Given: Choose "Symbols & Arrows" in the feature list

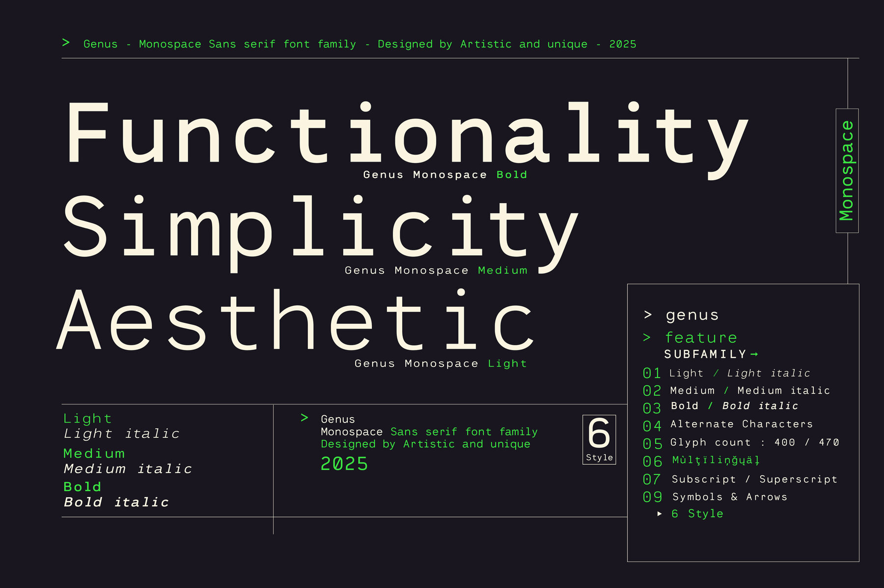Looking at the screenshot, I should 730,497.
